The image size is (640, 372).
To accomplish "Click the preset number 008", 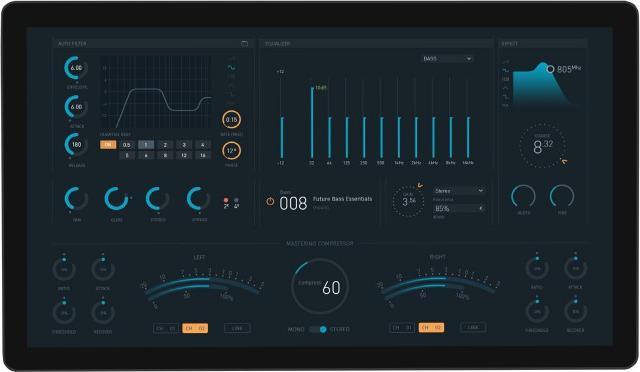I will [x=293, y=203].
